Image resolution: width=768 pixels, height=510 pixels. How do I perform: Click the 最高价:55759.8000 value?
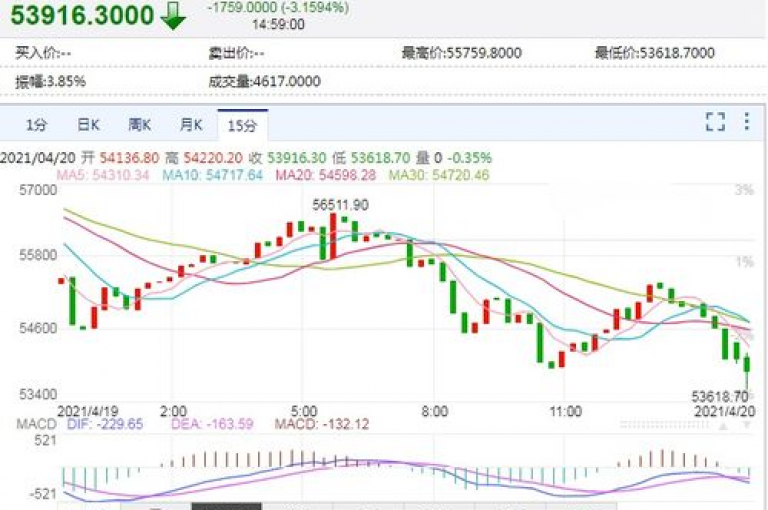[x=461, y=52]
